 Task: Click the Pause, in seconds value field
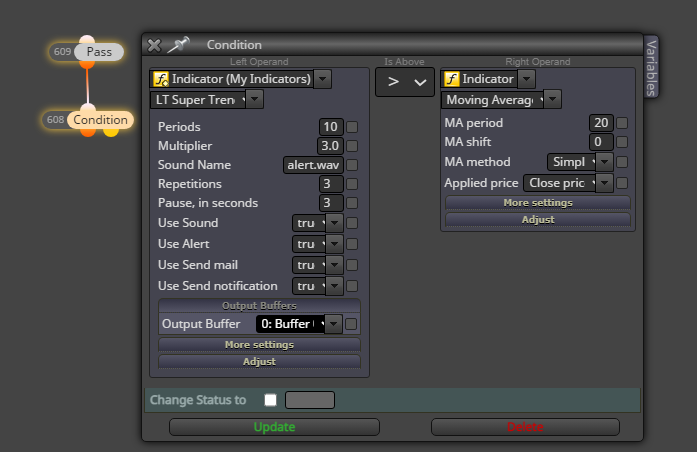(331, 203)
